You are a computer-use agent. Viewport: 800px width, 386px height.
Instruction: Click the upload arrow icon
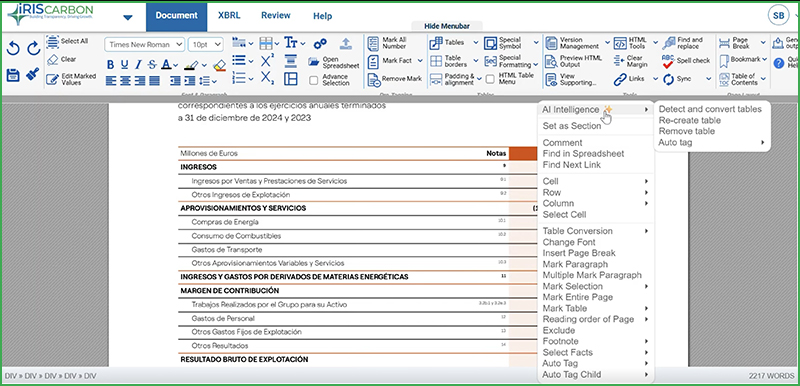tap(346, 44)
